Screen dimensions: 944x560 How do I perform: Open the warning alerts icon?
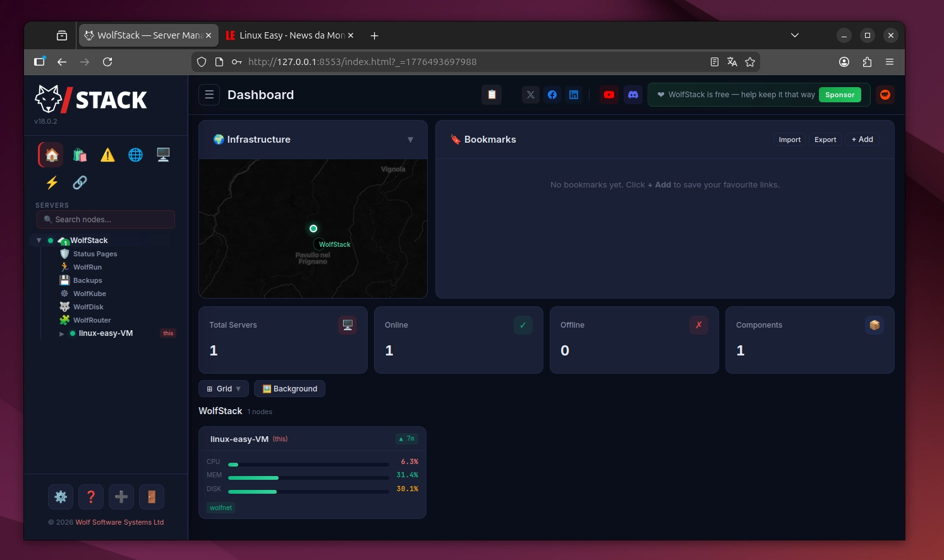point(107,155)
